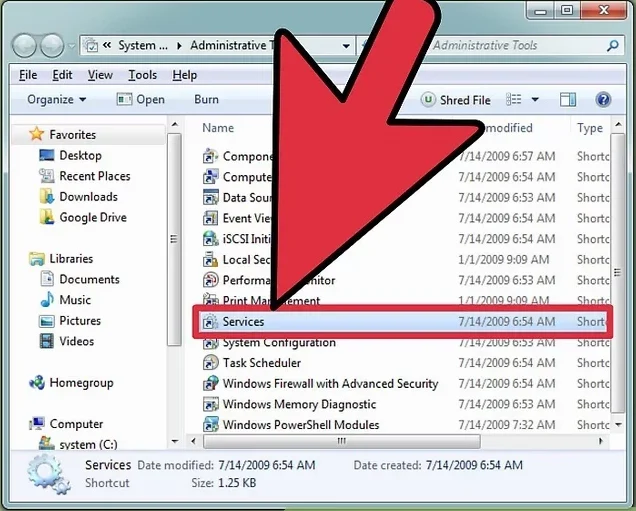
Task: Click the Name column header
Action: 218,128
